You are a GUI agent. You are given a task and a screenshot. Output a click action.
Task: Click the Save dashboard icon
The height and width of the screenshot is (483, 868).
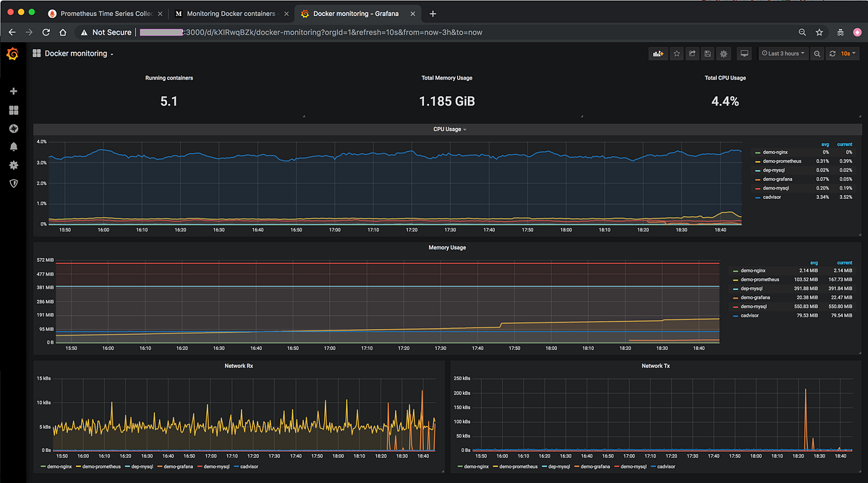(x=707, y=54)
